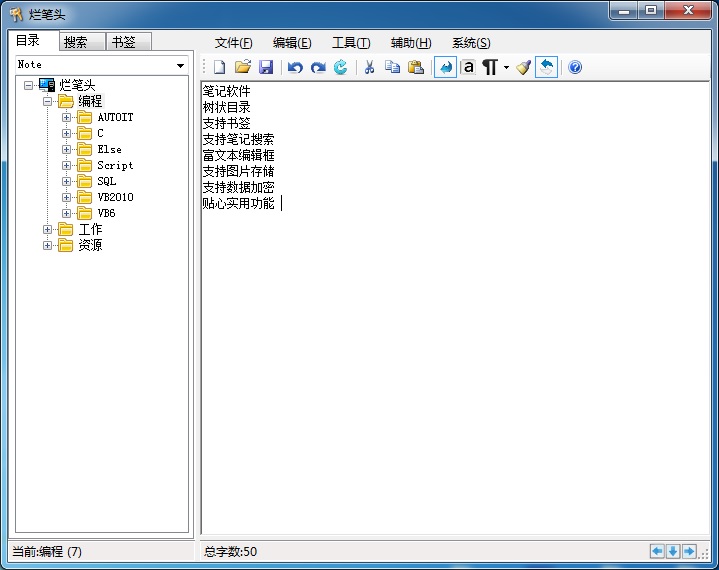The image size is (719, 570).
Task: Expand the 工作 folder
Action: click(47, 229)
